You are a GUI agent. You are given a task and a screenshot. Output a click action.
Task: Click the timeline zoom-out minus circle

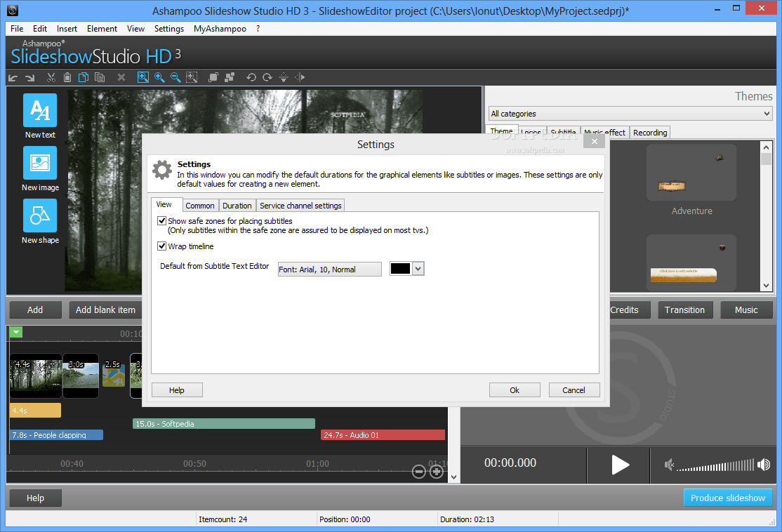click(419, 472)
